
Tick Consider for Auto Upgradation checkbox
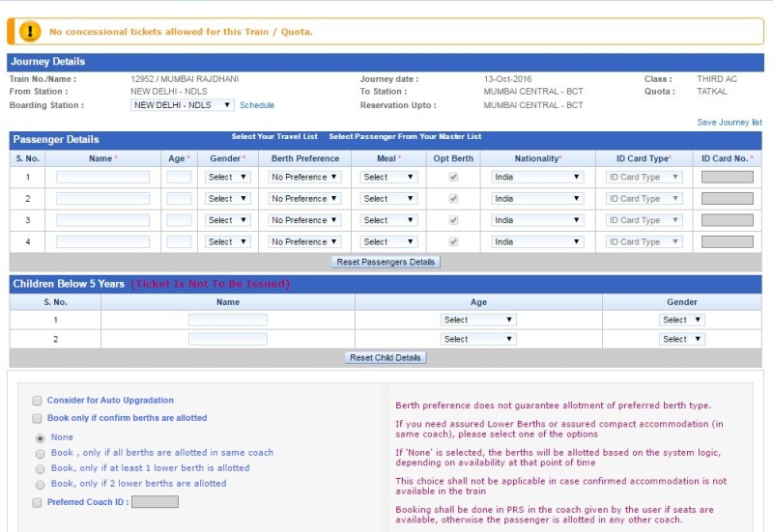pyautogui.click(x=37, y=401)
